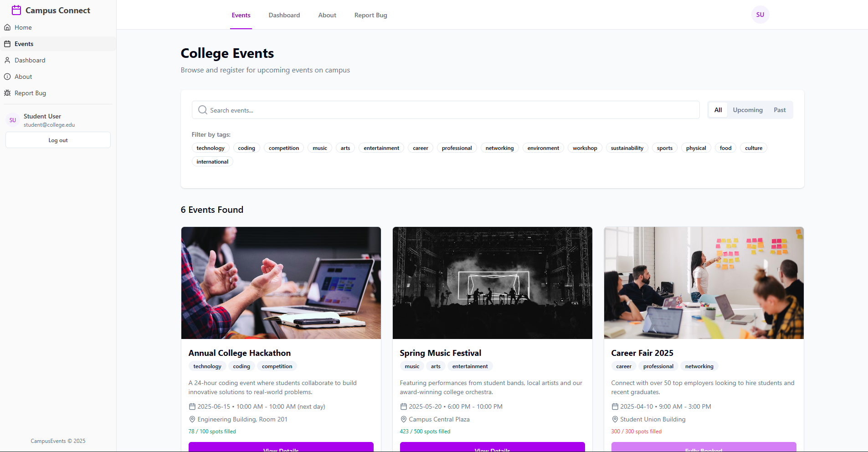Open Report Bug in top navigation
Viewport: 868px width, 452px height.
click(x=370, y=15)
